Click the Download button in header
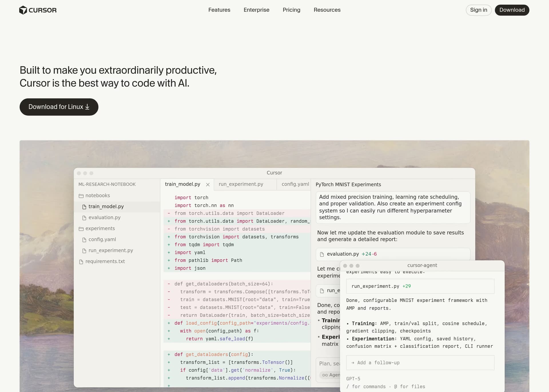549x392 pixels. tap(512, 10)
